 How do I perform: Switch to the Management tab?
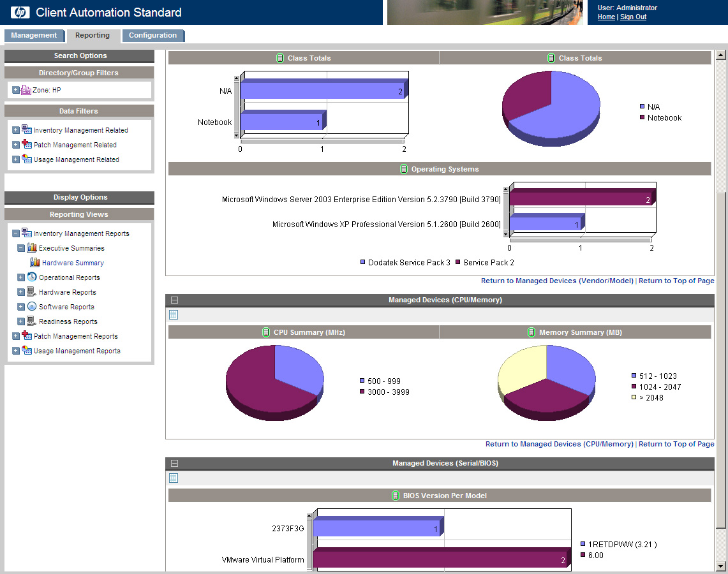point(34,35)
